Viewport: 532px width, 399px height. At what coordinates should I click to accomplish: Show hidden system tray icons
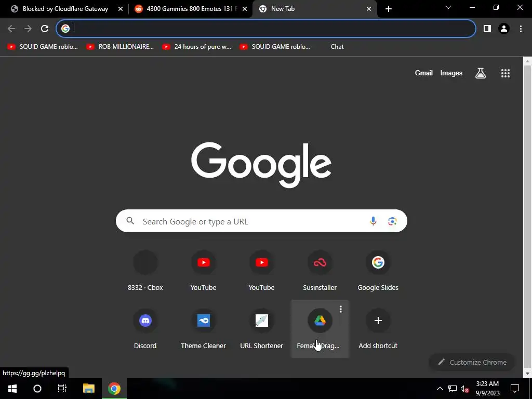440,389
